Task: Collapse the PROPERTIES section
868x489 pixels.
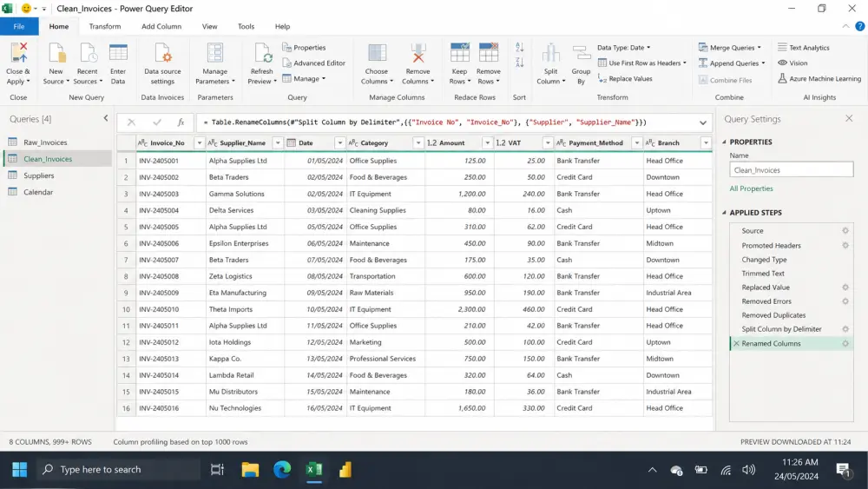Action: point(724,142)
